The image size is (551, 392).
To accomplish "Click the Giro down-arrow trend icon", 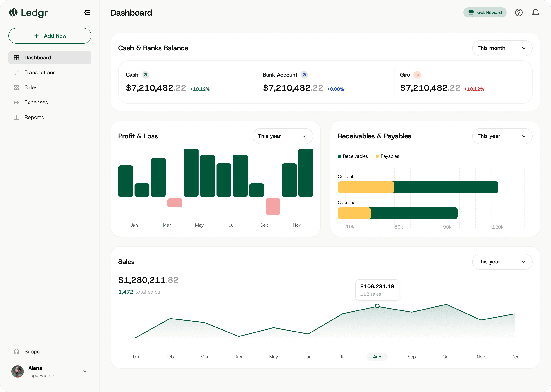I will click(x=417, y=75).
